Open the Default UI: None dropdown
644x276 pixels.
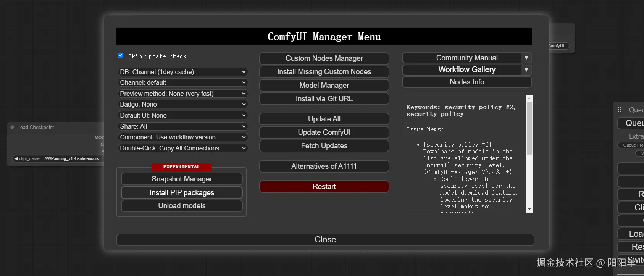pos(183,115)
